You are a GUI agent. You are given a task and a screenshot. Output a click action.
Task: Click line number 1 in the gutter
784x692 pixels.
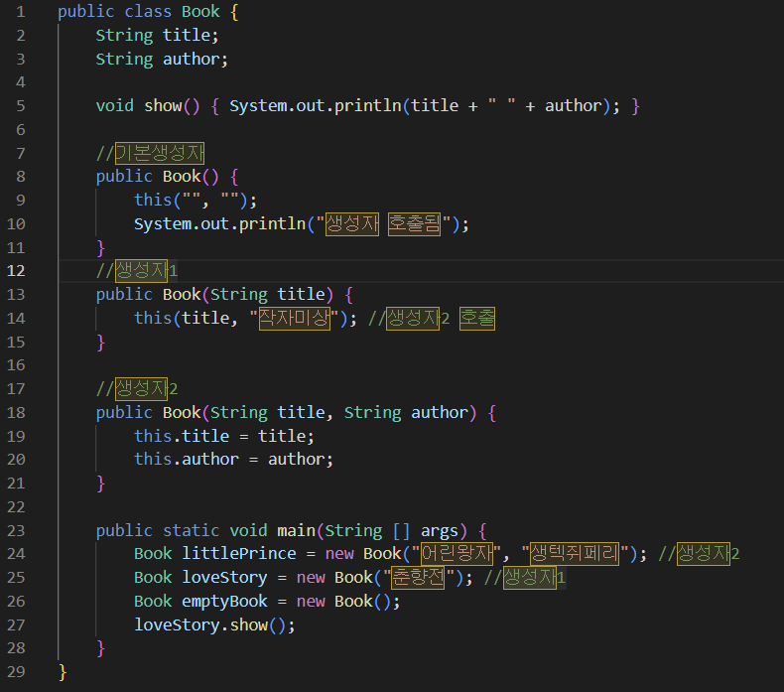point(21,11)
